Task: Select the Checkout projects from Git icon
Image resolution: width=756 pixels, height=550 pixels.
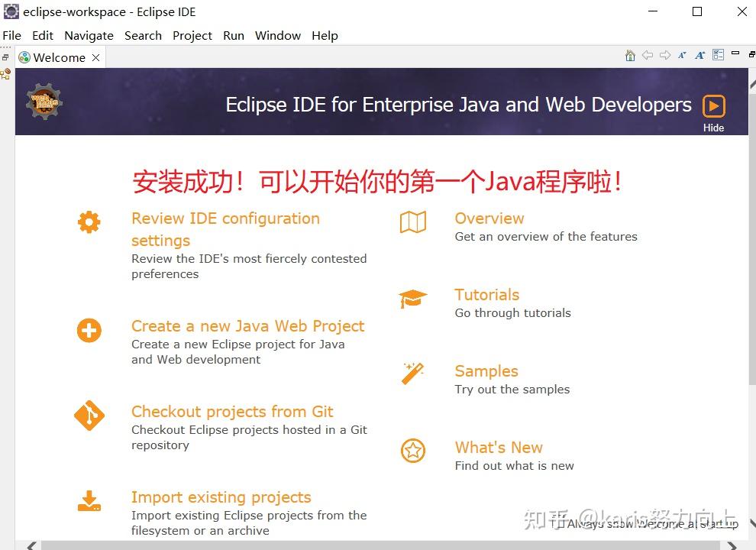Action: 89,416
